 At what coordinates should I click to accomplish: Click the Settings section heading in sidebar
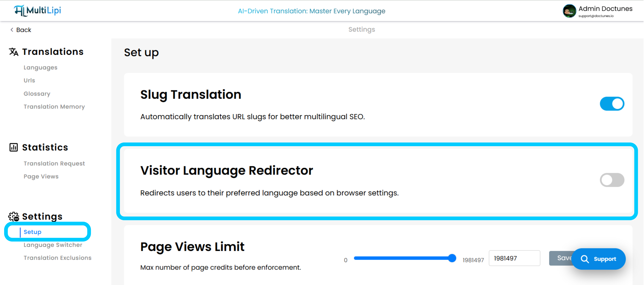click(x=42, y=216)
